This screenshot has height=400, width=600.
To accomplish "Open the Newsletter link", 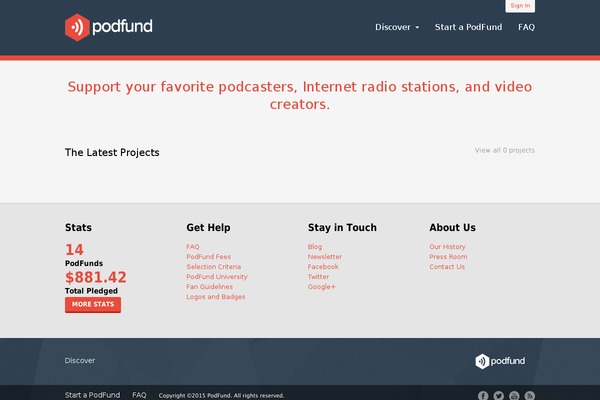I will 325,256.
